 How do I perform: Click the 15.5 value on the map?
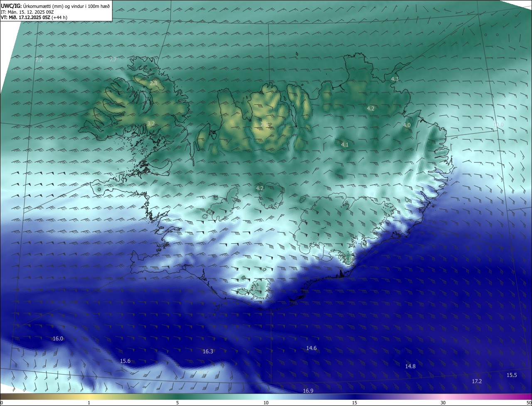coord(512,375)
